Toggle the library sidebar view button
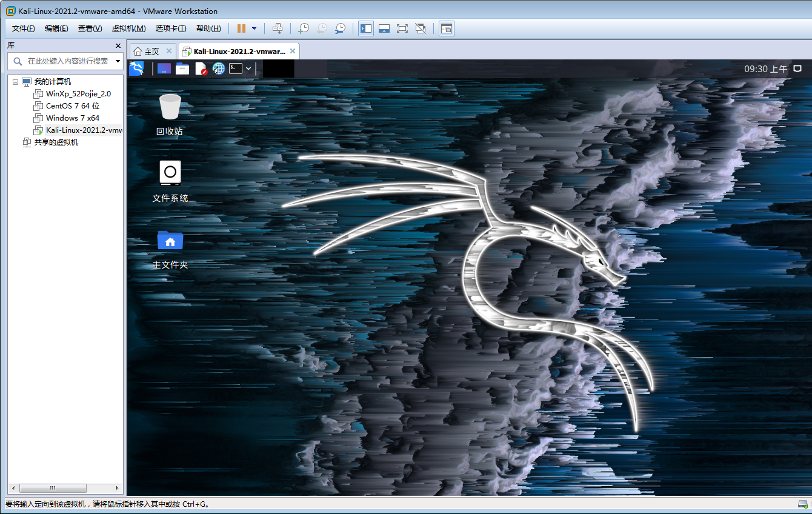Screen dimensions: 812x514 (366, 28)
